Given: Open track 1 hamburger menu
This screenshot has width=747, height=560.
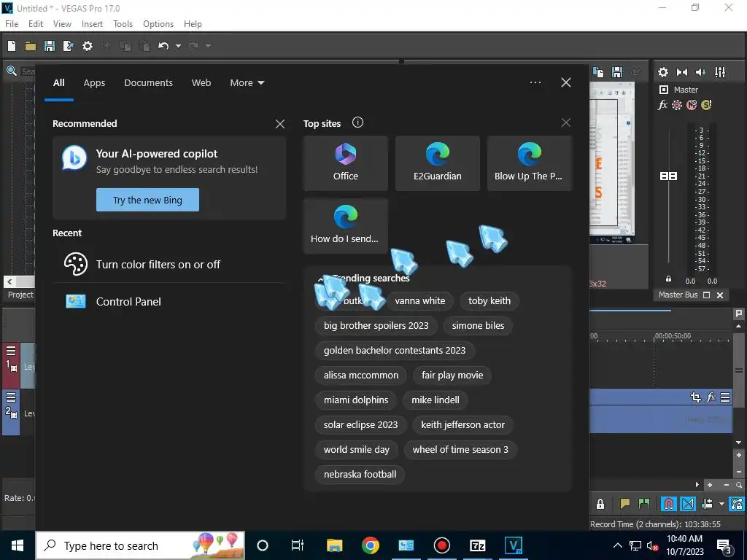Looking at the screenshot, I should [x=11, y=351].
